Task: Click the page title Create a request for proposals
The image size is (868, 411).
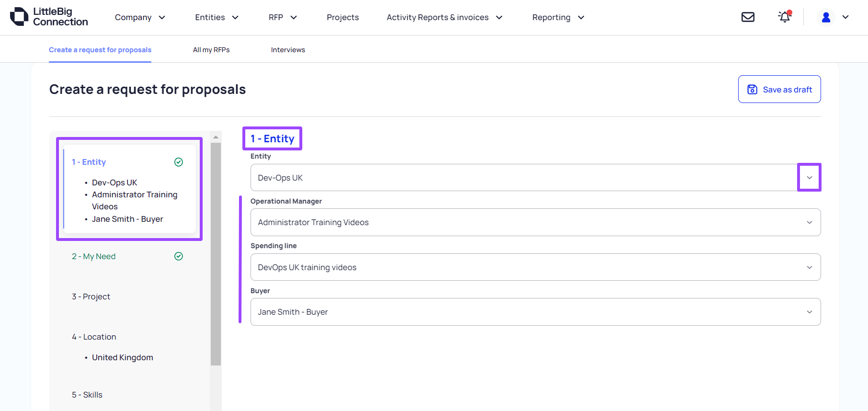Action: tap(148, 89)
